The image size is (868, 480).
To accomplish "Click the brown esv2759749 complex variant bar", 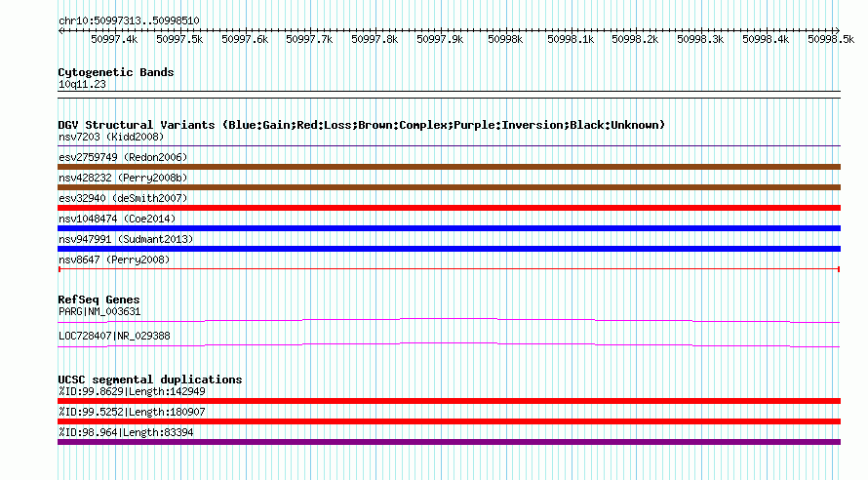I will (449, 167).
